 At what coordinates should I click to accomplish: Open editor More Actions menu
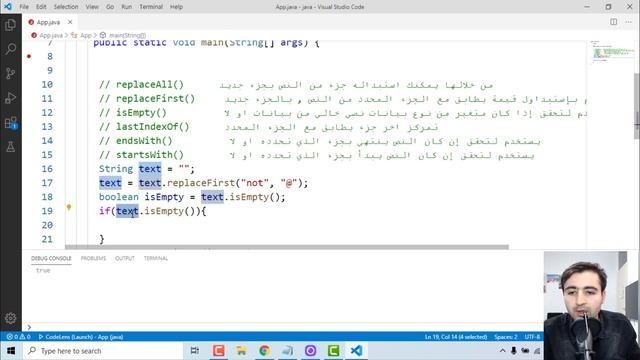(629, 22)
